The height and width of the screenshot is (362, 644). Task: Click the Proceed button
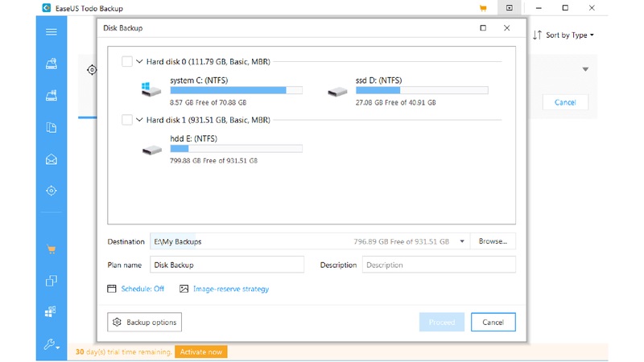[x=441, y=323]
